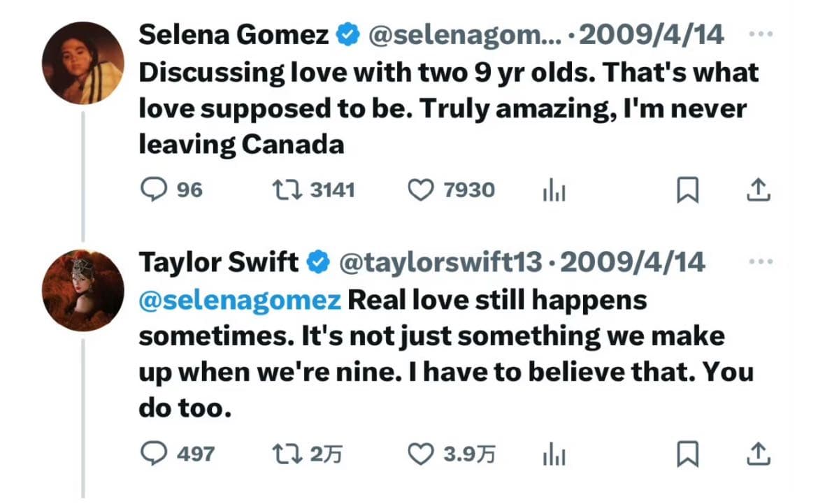
Task: View analytics of the second tweet
Action: 554,454
